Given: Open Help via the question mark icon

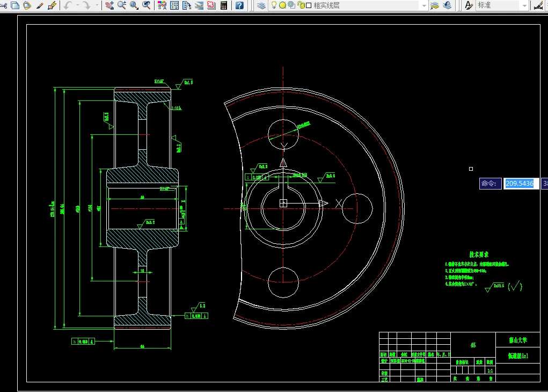Looking at the screenshot, I should [x=239, y=5].
